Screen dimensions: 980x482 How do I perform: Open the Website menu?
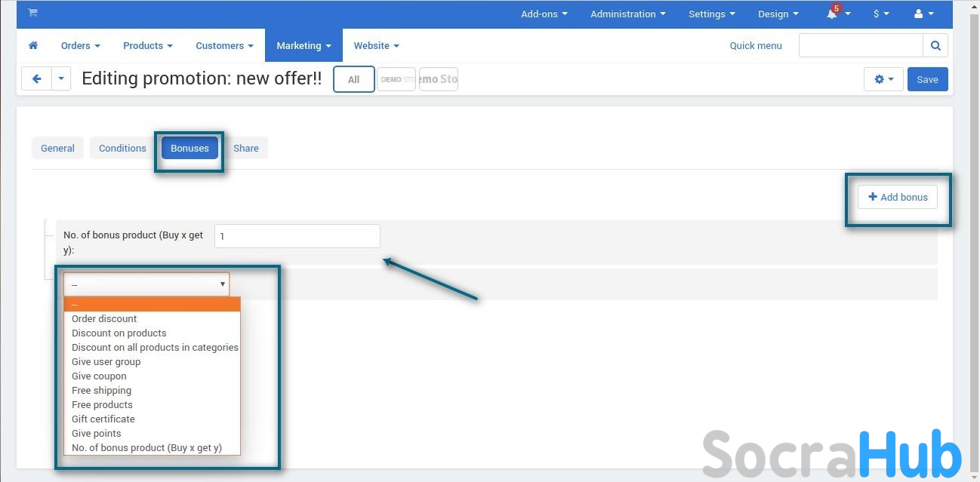coord(376,45)
